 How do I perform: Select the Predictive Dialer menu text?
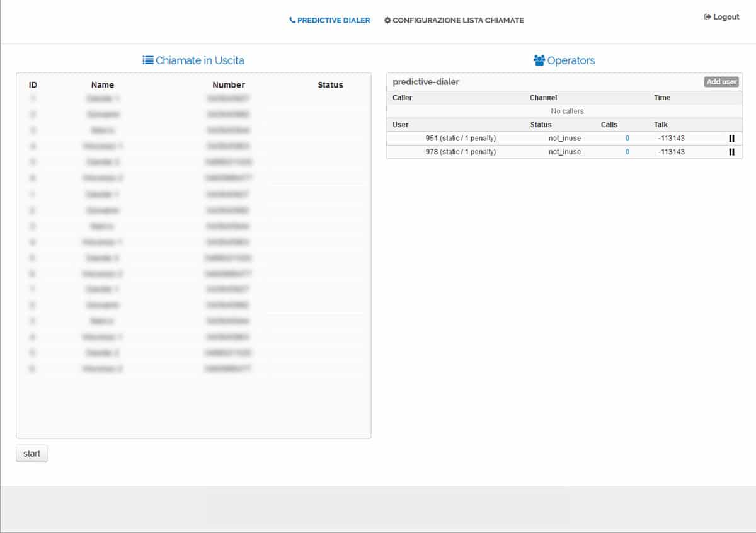tap(334, 20)
